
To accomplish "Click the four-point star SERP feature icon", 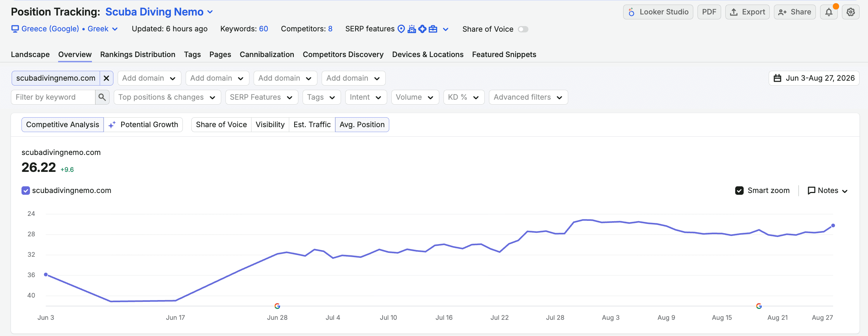I will point(422,29).
